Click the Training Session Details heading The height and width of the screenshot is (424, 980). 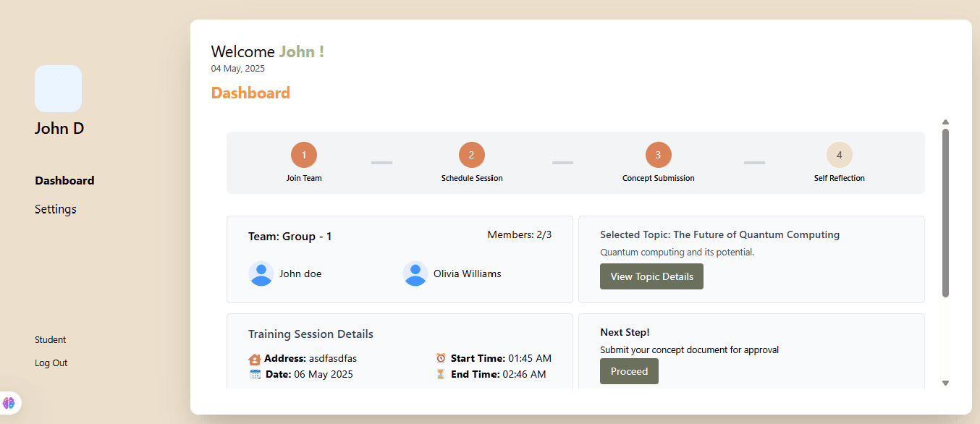click(x=311, y=334)
